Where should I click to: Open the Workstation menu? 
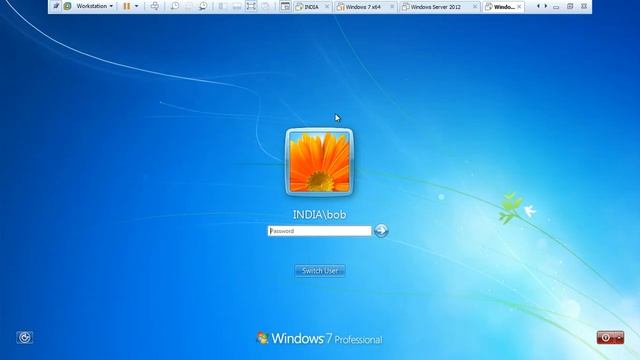tap(95, 6)
